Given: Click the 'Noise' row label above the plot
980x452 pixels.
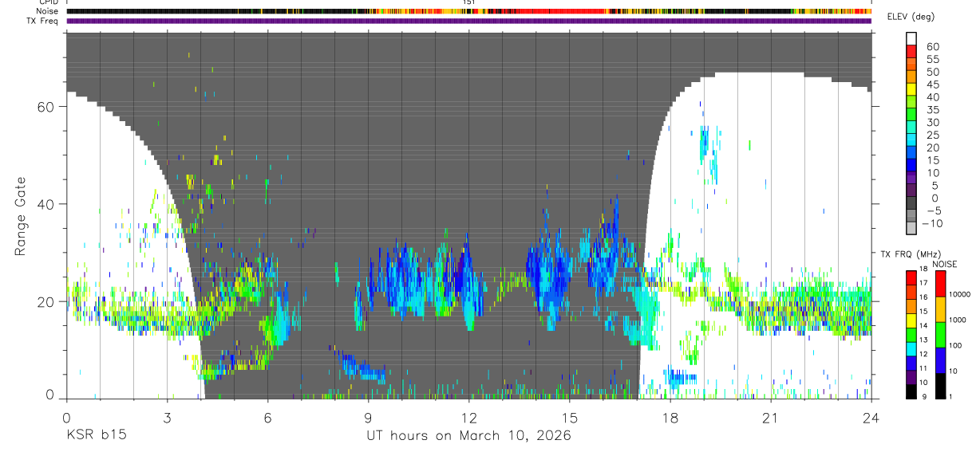Looking at the screenshot, I should tap(49, 11).
